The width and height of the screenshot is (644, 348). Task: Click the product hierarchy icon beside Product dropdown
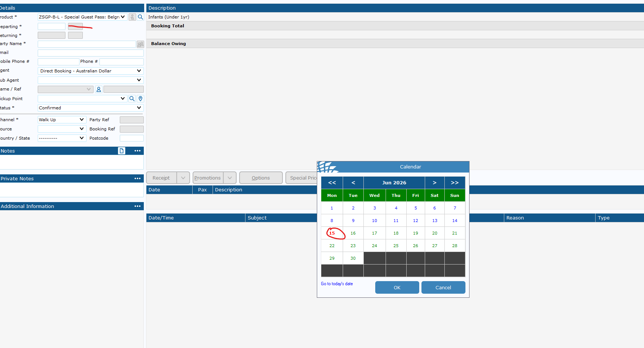(132, 17)
